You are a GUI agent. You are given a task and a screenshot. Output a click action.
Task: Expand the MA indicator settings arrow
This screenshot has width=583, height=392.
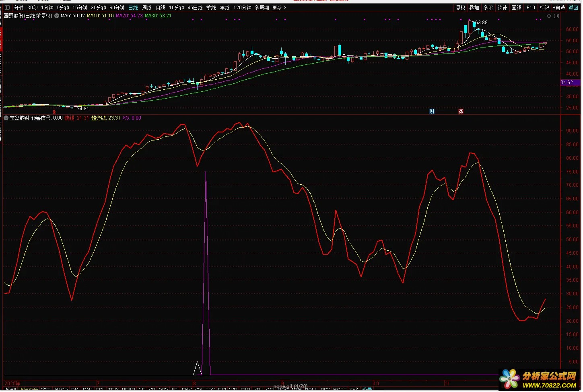point(57,16)
